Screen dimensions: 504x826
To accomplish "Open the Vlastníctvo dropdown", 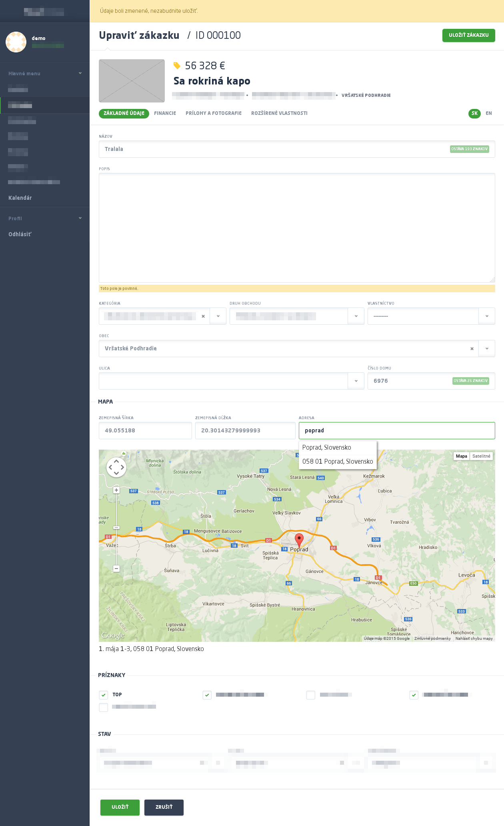I will point(486,316).
